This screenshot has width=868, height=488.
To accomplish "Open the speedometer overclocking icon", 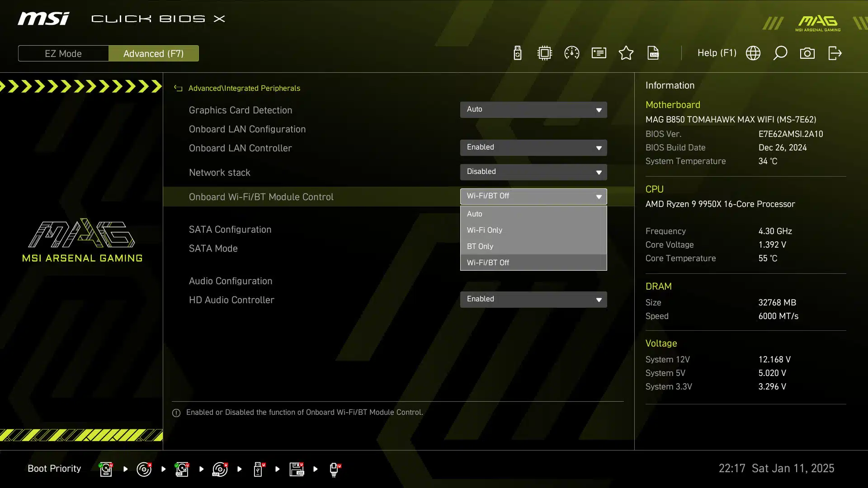I will (x=572, y=53).
